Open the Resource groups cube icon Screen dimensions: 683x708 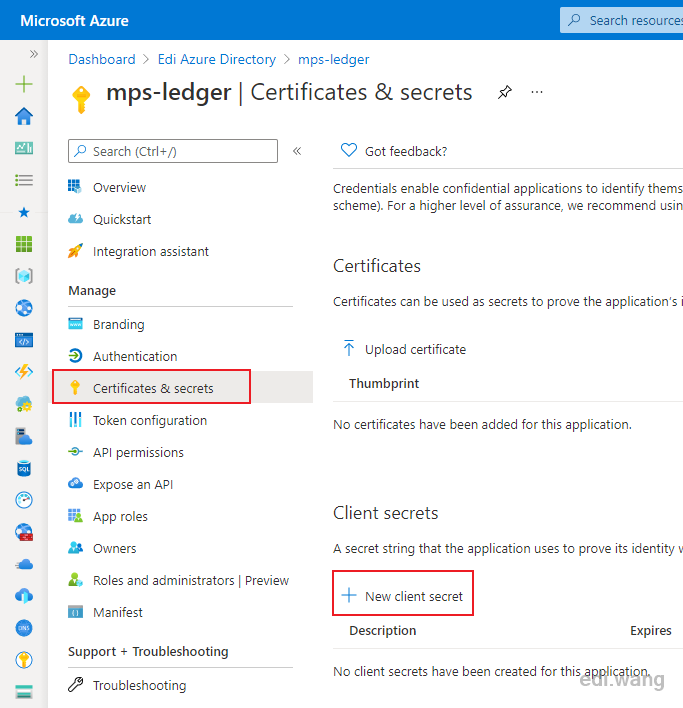[24, 276]
